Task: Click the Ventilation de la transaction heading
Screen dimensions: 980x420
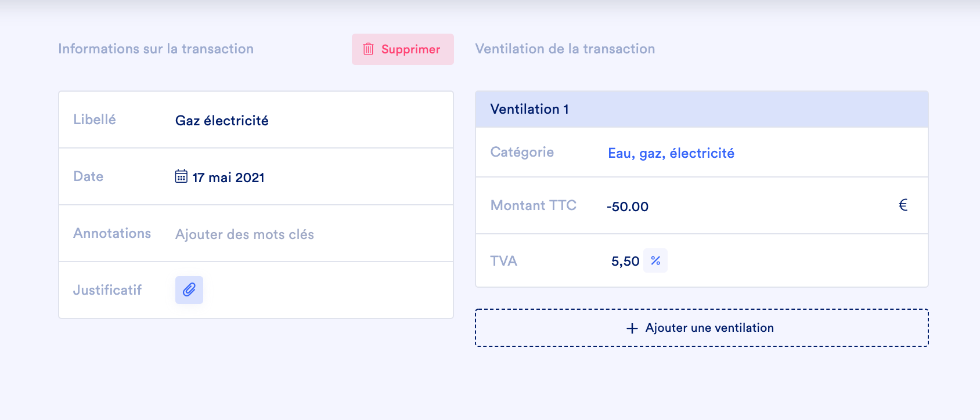Action: [565, 49]
